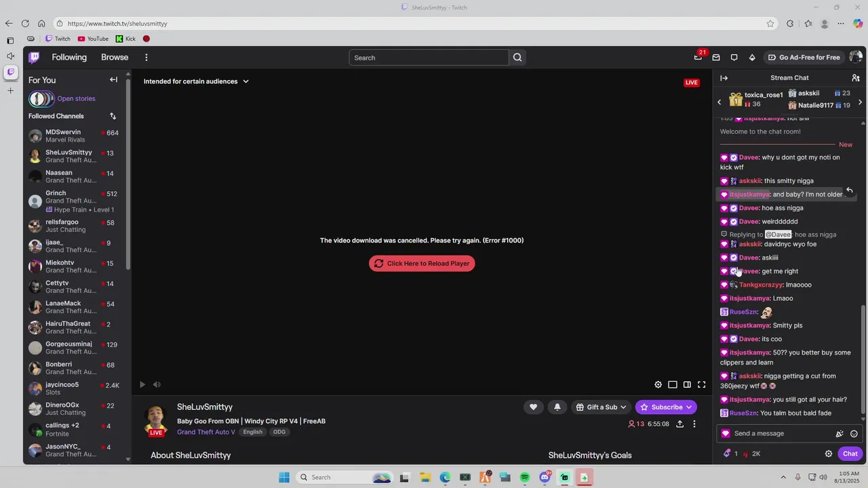Viewport: 868px width, 488px height.
Task: Open the Windows Start menu
Action: pyautogui.click(x=283, y=477)
